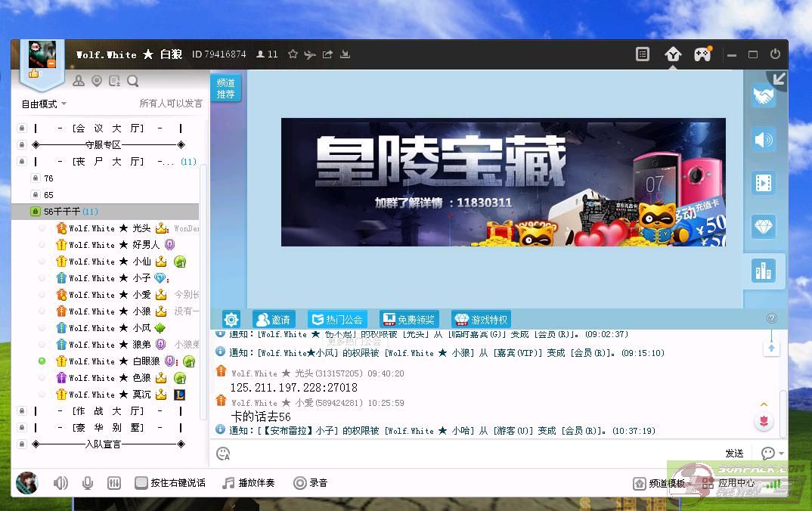Viewport: 812px width, 511px height.
Task: Expand the 作战大厅 channel
Action: click(108, 411)
